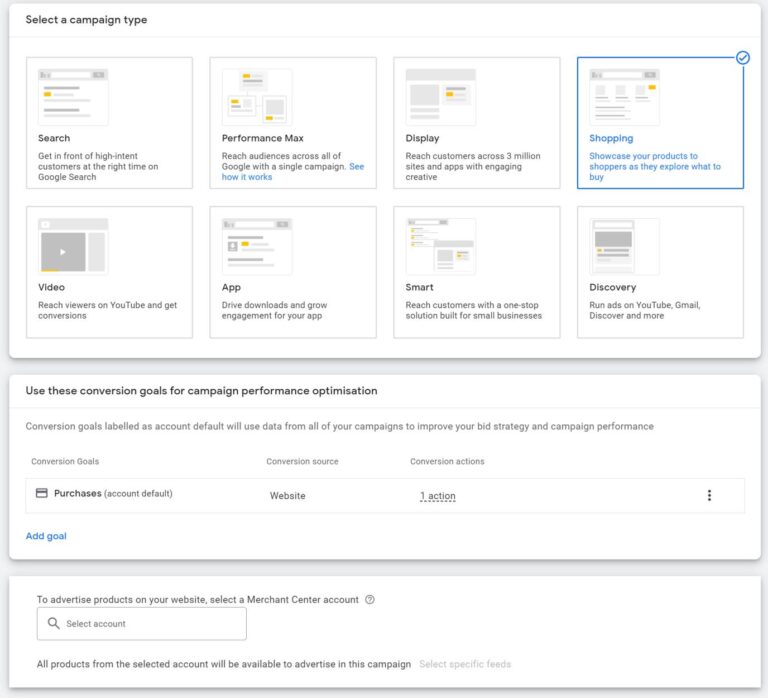Image resolution: width=768 pixels, height=698 pixels.
Task: Choose the Performance Max campaign type
Action: (x=293, y=123)
